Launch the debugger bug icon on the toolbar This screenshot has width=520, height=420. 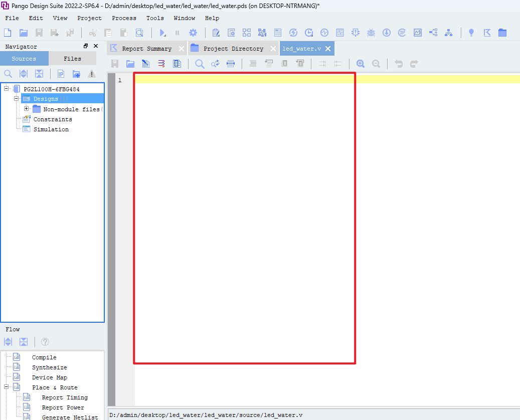pyautogui.click(x=371, y=33)
